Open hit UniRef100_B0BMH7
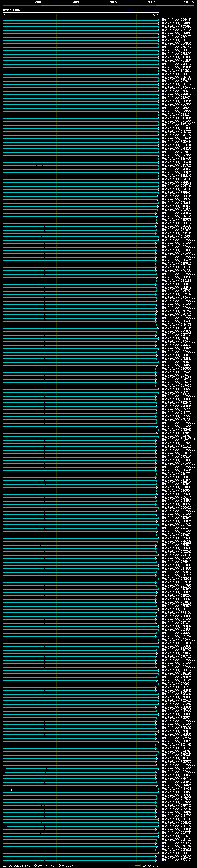 [177, 358]
